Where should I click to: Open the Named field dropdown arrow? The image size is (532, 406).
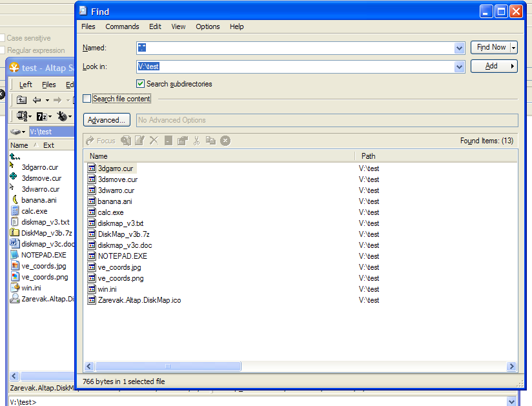click(459, 48)
